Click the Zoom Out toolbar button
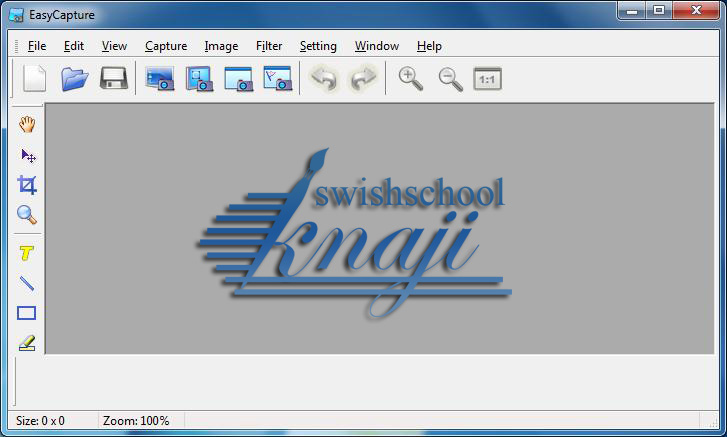Image resolution: width=727 pixels, height=437 pixels. pos(450,79)
